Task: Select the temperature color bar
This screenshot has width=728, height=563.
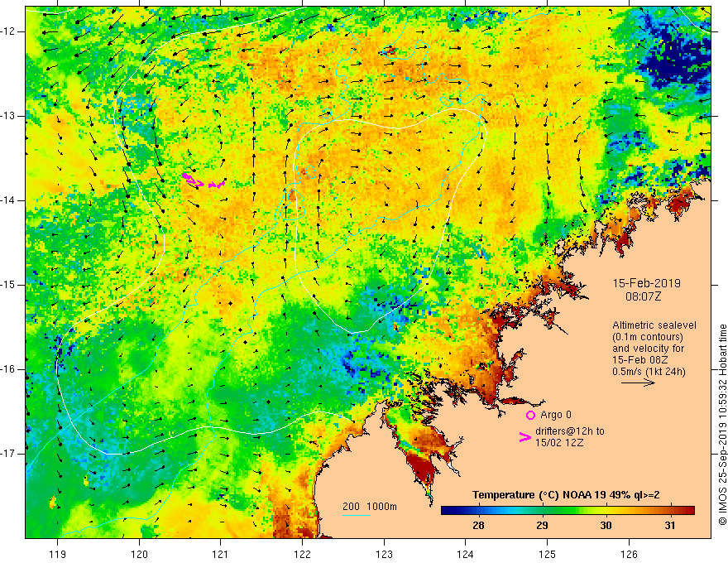Action: click(x=568, y=511)
